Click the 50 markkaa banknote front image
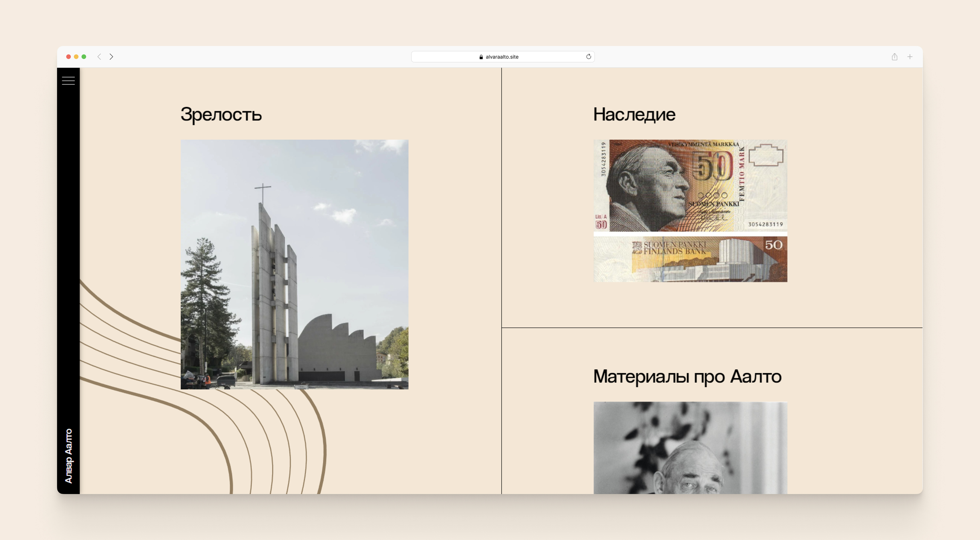Viewport: 980px width, 540px height. 690,185
